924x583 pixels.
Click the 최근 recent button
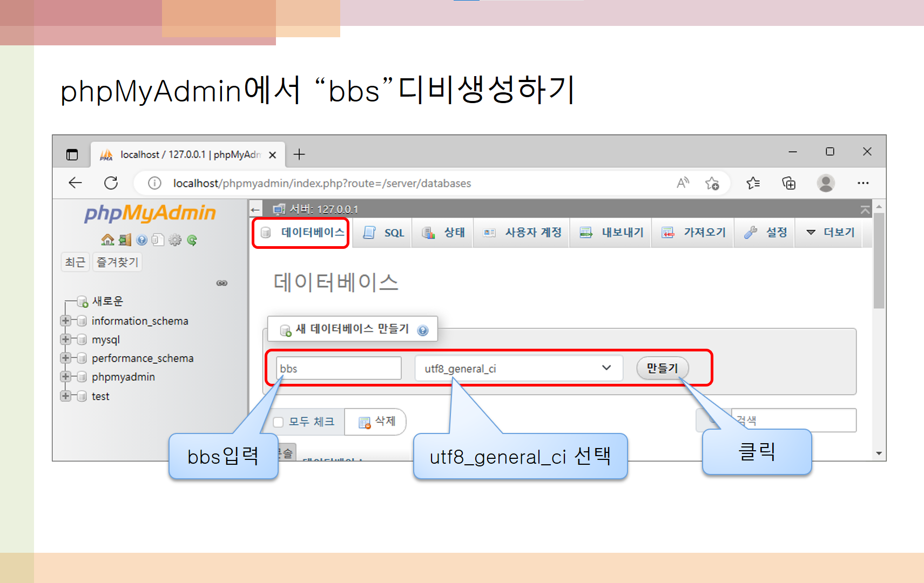(x=75, y=262)
